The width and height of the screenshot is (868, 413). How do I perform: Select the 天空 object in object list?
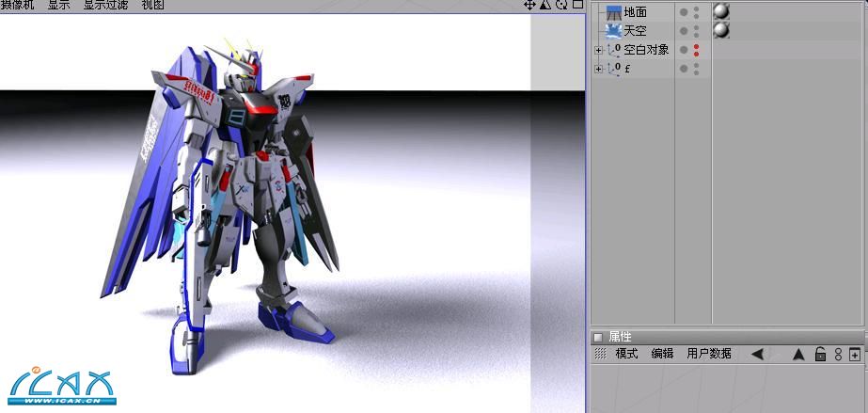point(635,31)
